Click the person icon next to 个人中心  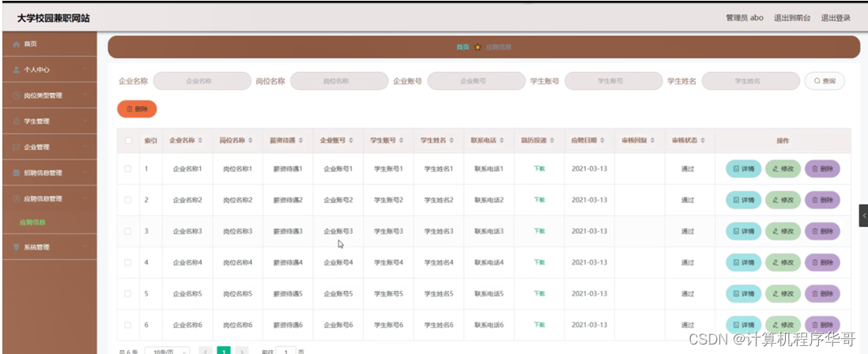(x=17, y=70)
